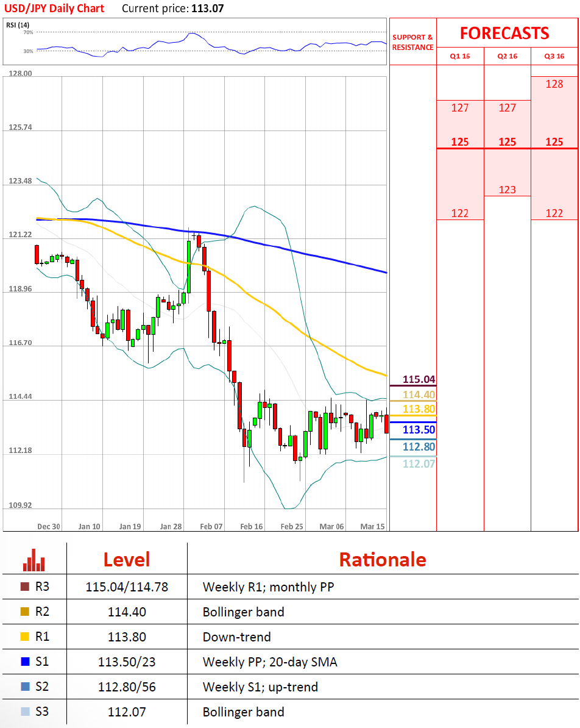580x728 pixels.
Task: Click the 112.80/56 level cell
Action: 127,687
